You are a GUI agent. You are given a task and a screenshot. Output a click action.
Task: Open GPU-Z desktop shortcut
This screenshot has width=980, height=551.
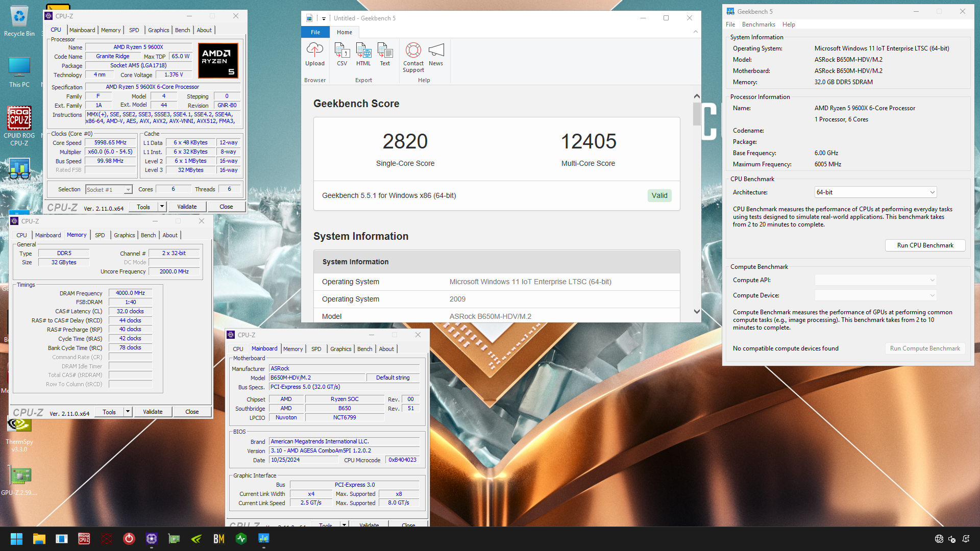pos(19,482)
